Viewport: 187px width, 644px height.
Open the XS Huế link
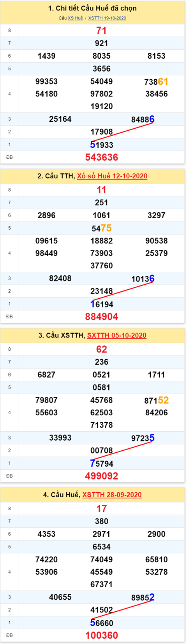[75, 18]
